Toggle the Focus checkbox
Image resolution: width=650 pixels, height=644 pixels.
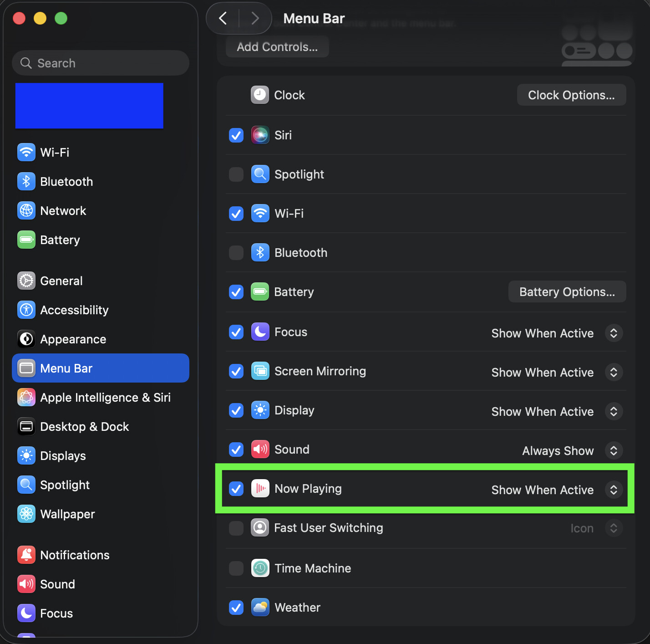pos(236,332)
